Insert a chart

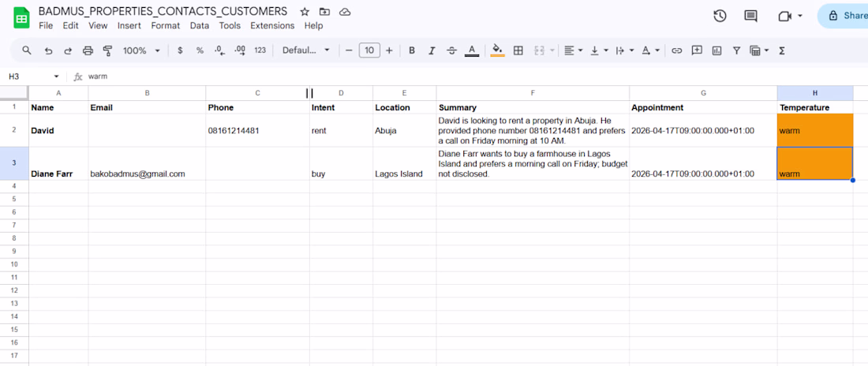716,50
